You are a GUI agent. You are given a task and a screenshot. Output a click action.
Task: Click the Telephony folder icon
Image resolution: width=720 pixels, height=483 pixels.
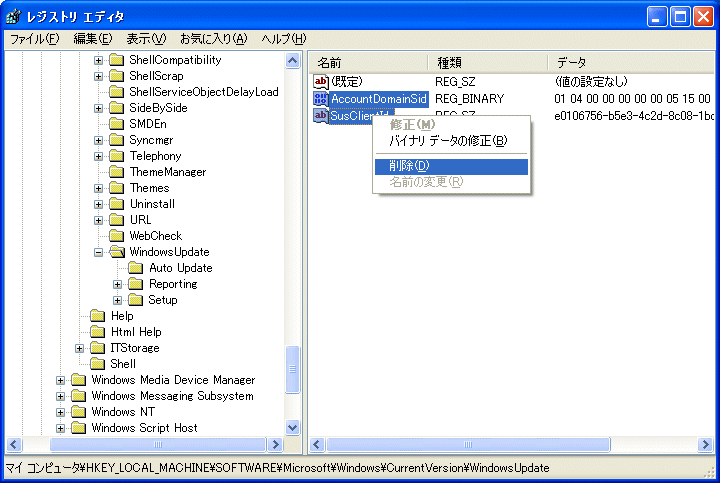point(117,156)
